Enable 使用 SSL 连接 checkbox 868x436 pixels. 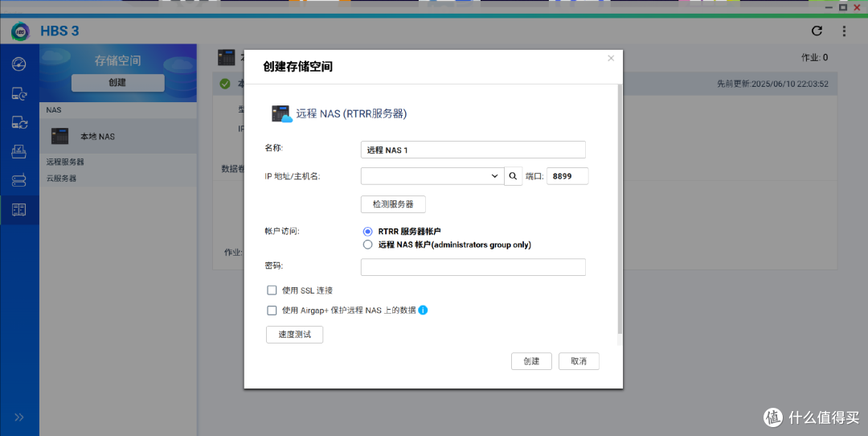coord(272,290)
